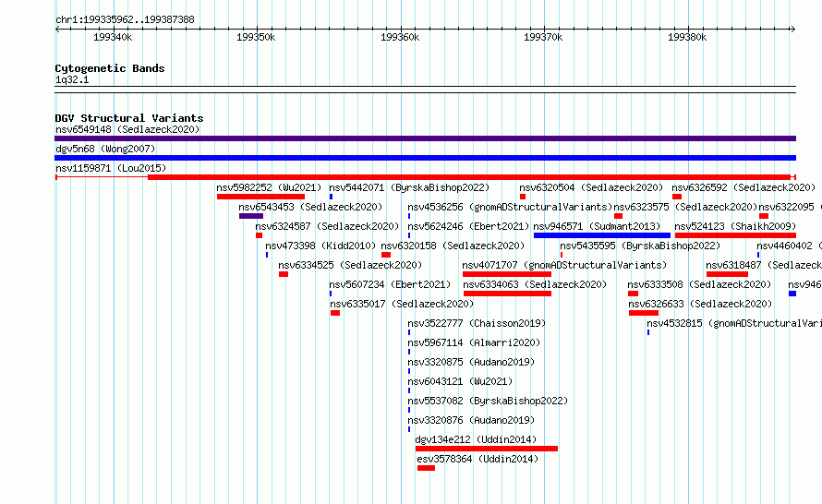Open nsv5607234 (Ebert2021) label
822x504 pixels.
pos(390,284)
